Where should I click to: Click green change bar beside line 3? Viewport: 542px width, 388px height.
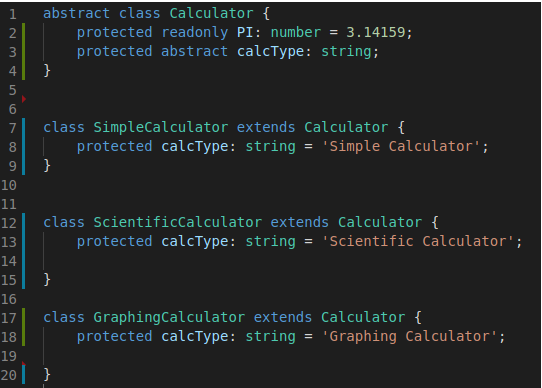[x=24, y=52]
